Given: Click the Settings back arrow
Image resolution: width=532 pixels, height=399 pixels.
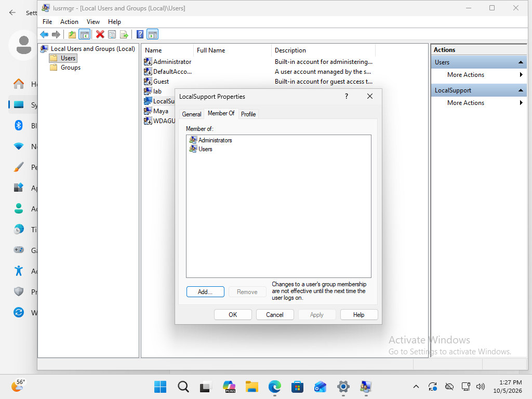Looking at the screenshot, I should click(x=12, y=12).
